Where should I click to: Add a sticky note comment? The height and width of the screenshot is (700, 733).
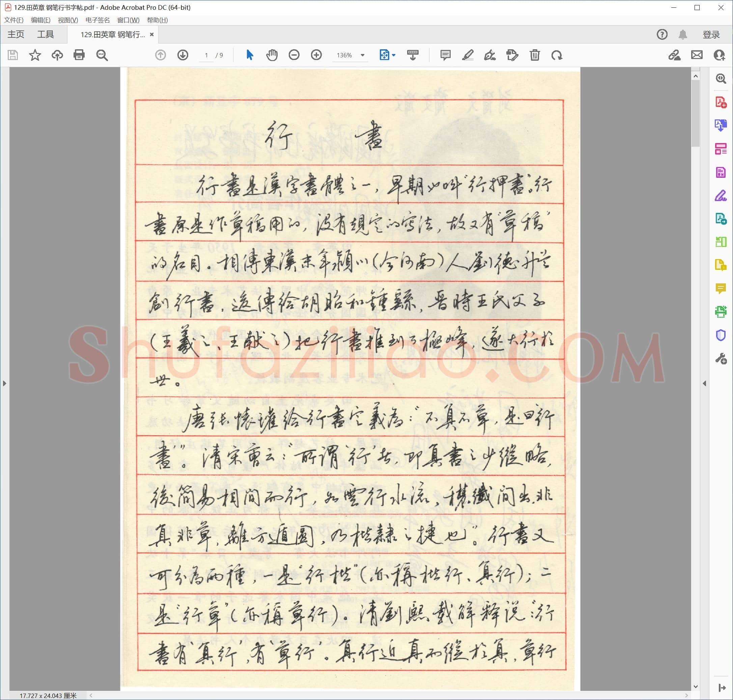pyautogui.click(x=445, y=55)
